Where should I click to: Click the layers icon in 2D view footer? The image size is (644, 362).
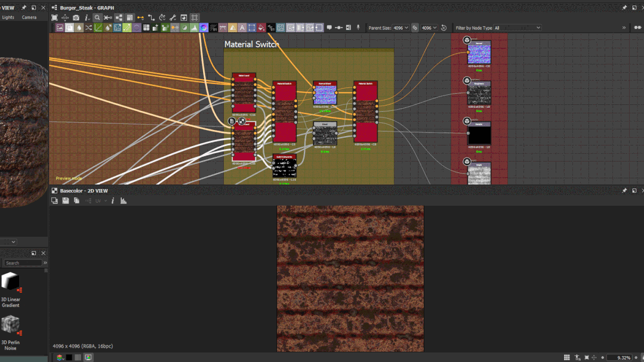coord(60,357)
